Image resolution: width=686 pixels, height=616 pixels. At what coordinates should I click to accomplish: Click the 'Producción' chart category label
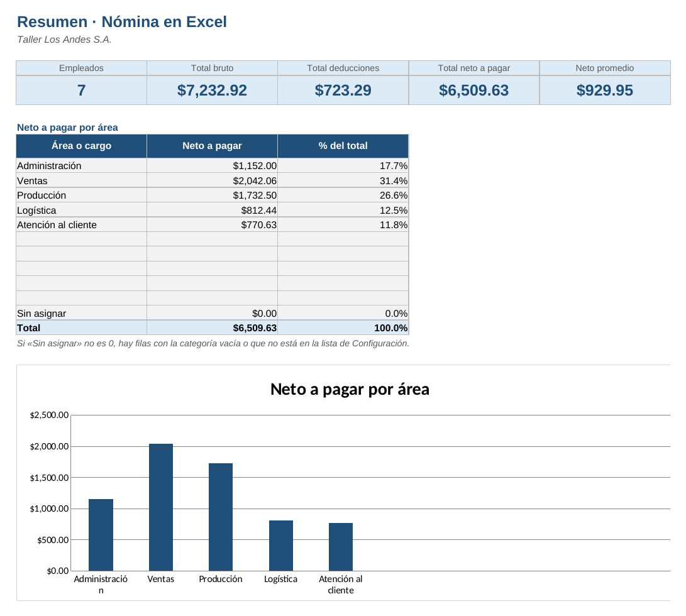click(x=221, y=579)
